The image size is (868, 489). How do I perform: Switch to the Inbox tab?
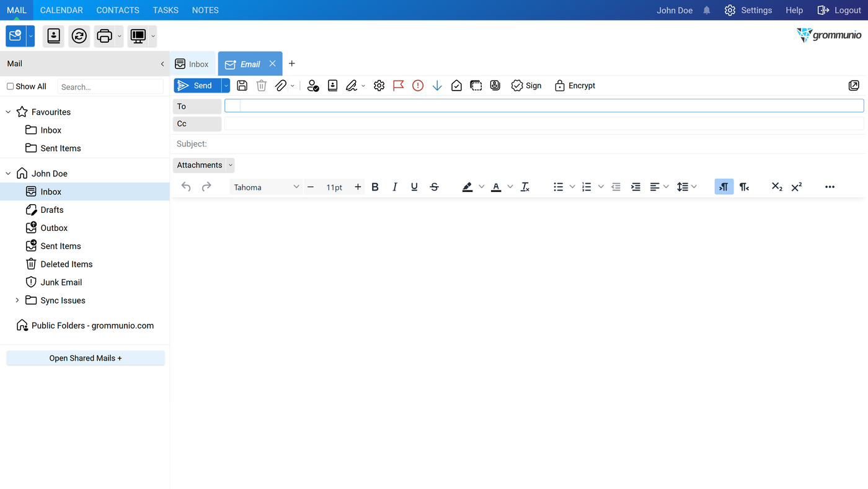coord(192,64)
